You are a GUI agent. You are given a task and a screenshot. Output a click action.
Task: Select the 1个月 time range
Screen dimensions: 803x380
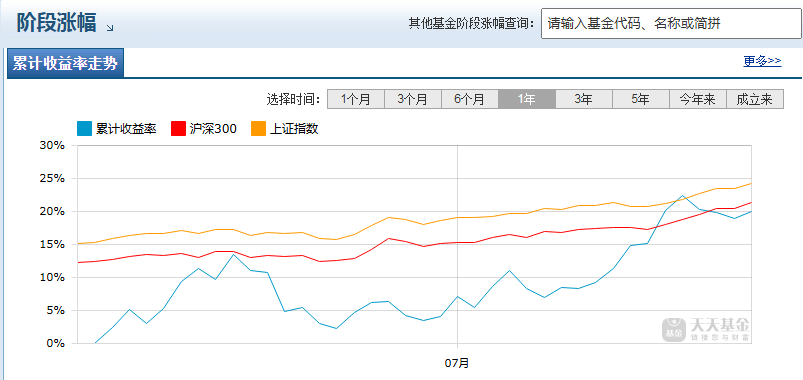pos(356,99)
